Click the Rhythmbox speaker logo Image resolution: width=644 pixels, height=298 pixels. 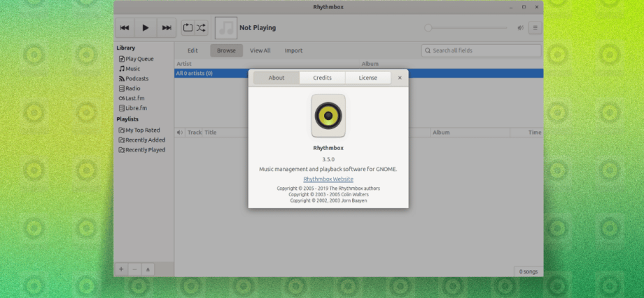(328, 116)
